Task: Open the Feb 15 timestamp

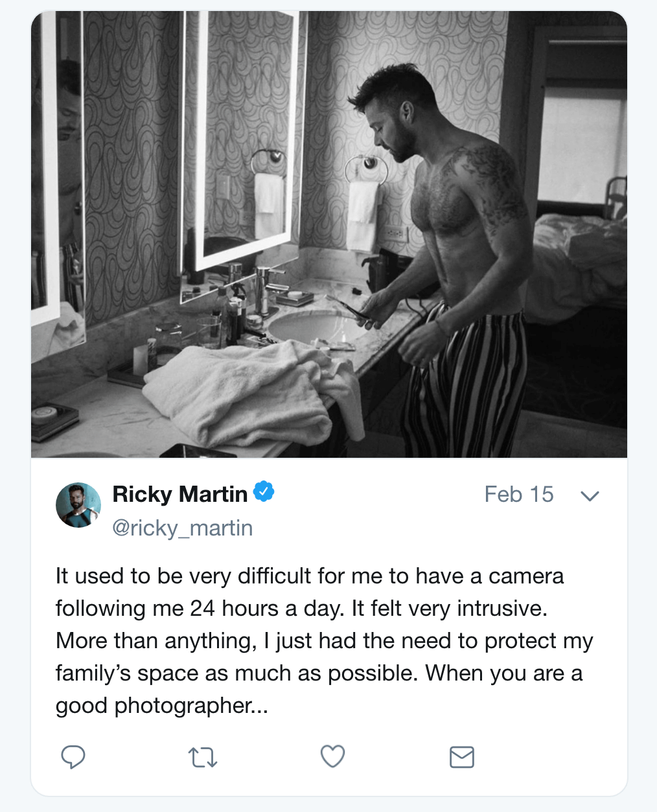Action: pos(519,494)
